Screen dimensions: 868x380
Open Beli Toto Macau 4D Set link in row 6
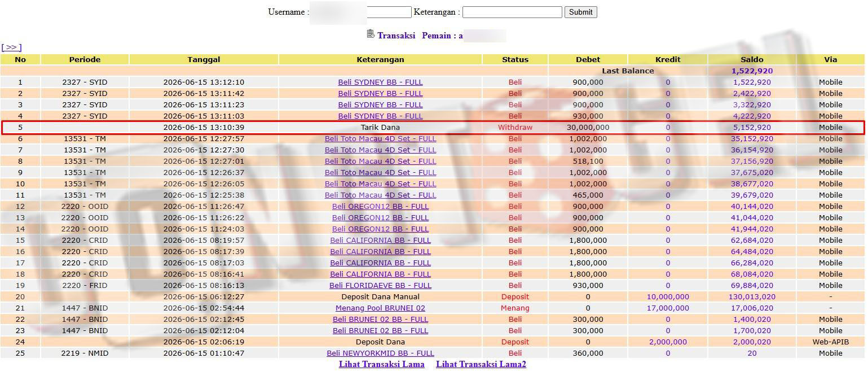click(x=380, y=138)
